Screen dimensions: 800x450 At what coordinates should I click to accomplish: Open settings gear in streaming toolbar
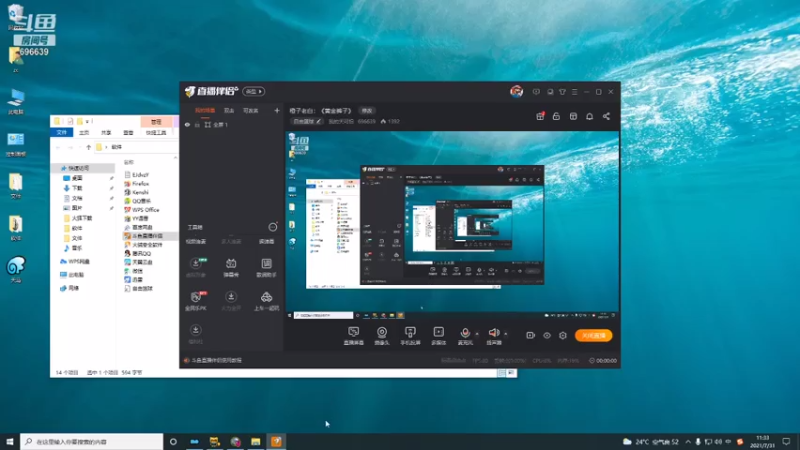point(563,335)
